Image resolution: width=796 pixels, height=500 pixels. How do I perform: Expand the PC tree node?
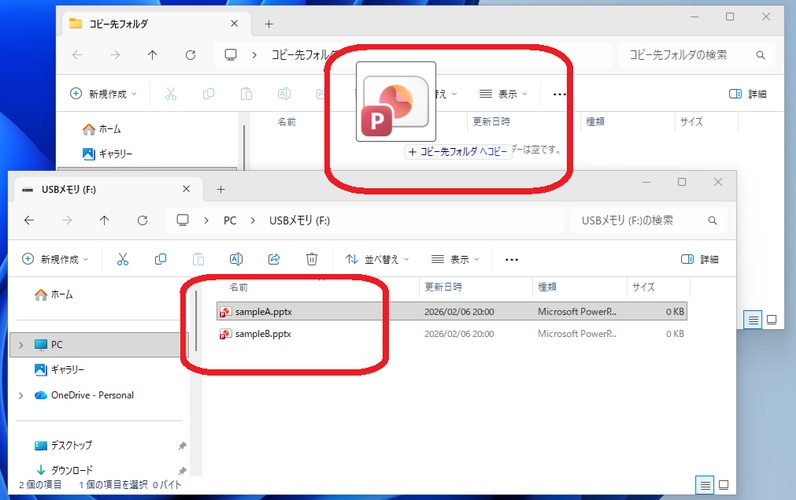point(21,345)
